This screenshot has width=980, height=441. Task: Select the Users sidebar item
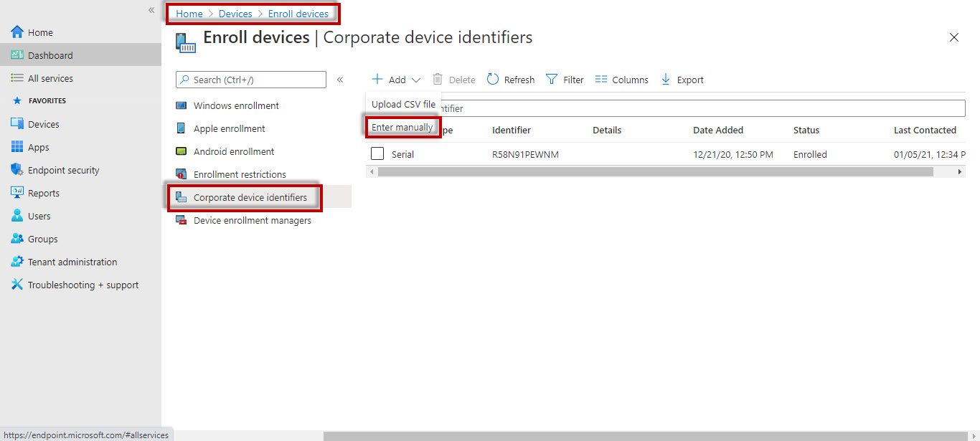click(x=17, y=215)
